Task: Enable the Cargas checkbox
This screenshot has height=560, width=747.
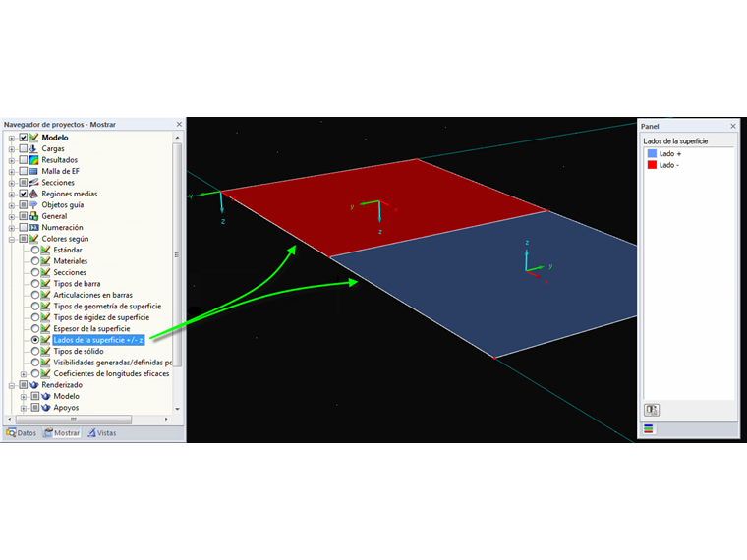Action: pos(24,148)
